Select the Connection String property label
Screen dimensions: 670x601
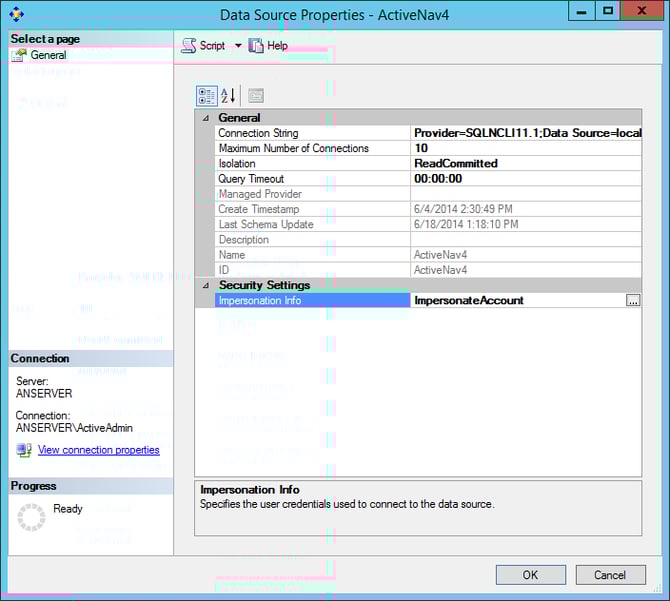point(258,133)
